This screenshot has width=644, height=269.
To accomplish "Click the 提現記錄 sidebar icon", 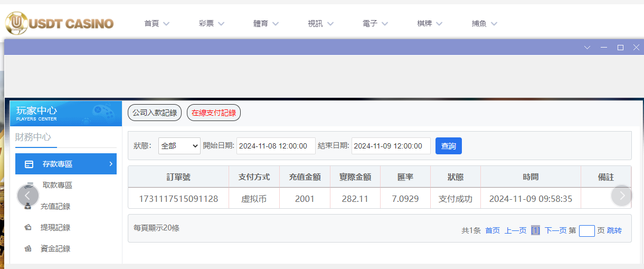I will [28, 228].
